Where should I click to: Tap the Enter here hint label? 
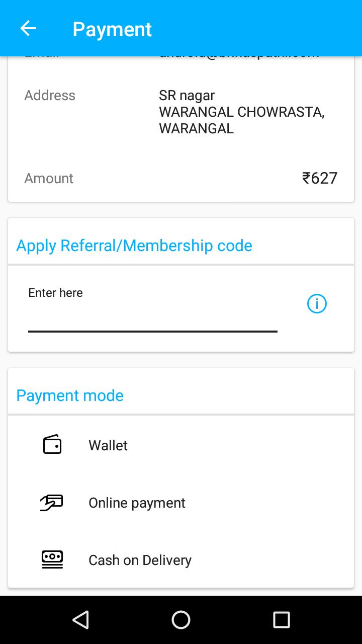[x=55, y=293]
